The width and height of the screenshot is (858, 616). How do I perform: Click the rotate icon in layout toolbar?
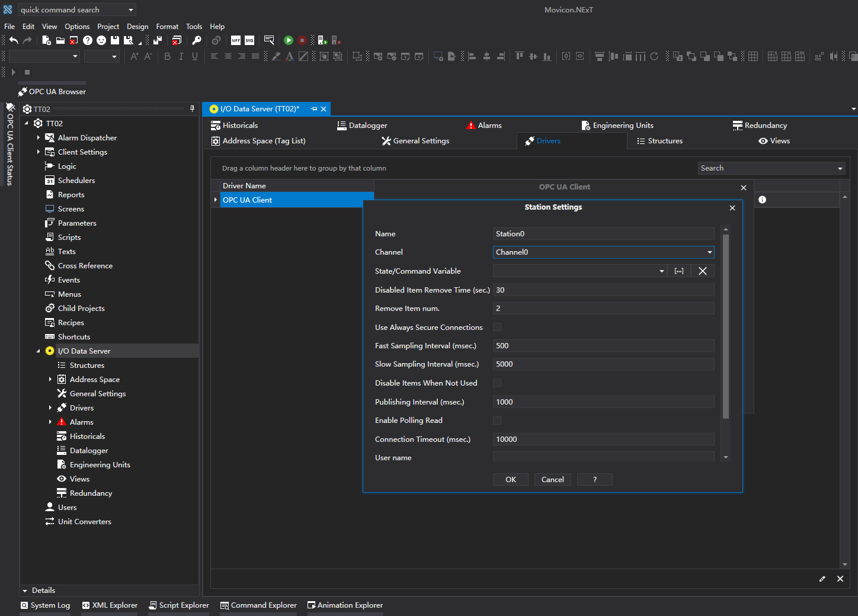(654, 56)
